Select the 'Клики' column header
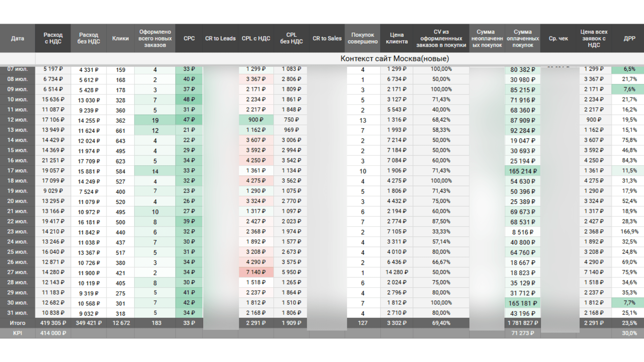Screen dimensions: 644x362 click(120, 39)
